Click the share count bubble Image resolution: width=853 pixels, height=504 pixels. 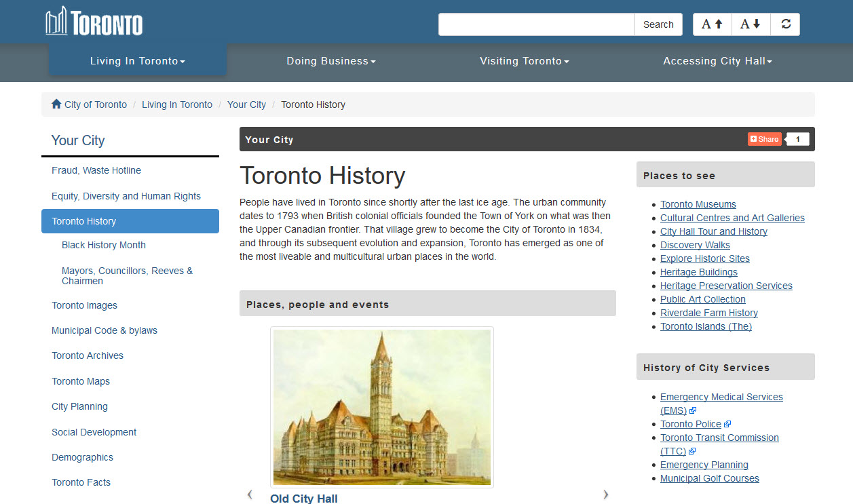tap(798, 139)
